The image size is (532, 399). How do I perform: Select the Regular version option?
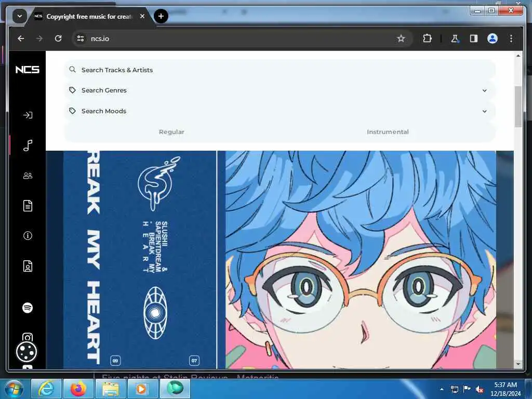[x=171, y=132]
